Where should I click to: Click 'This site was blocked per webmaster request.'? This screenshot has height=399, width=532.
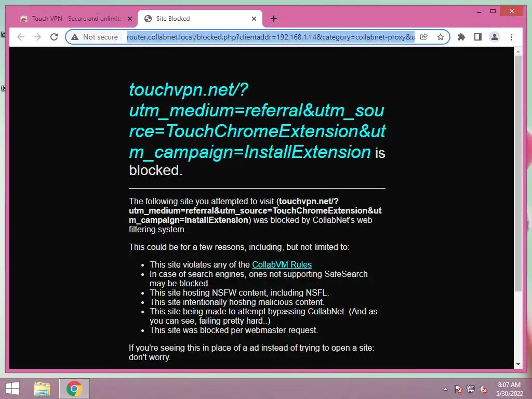pyautogui.click(x=234, y=330)
